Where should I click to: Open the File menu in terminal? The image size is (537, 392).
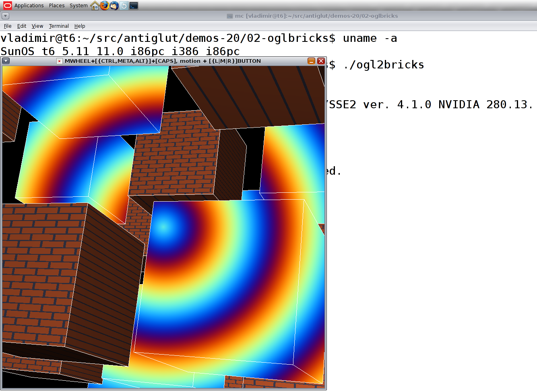8,26
